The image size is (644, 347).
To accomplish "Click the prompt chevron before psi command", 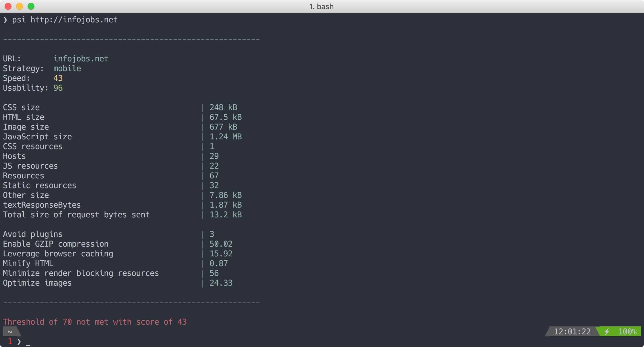I will tap(5, 20).
